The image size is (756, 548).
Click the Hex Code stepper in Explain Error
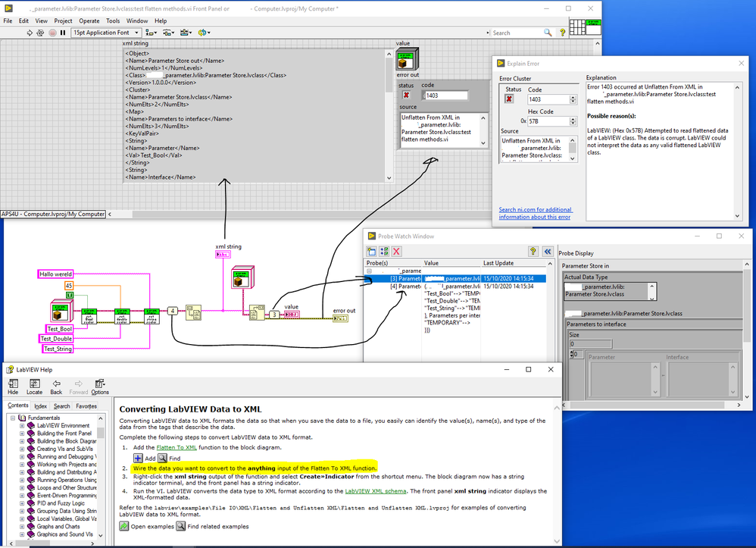coord(573,121)
